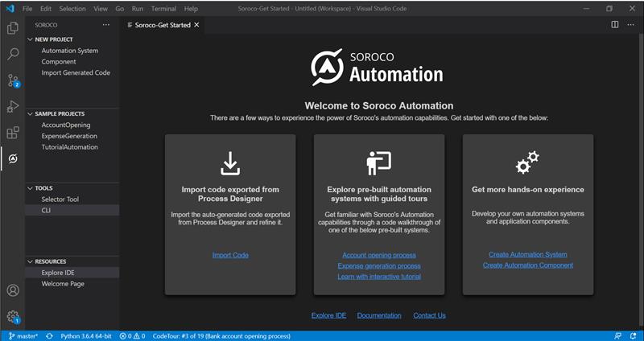
Task: Open the Run menu
Action: click(x=138, y=8)
